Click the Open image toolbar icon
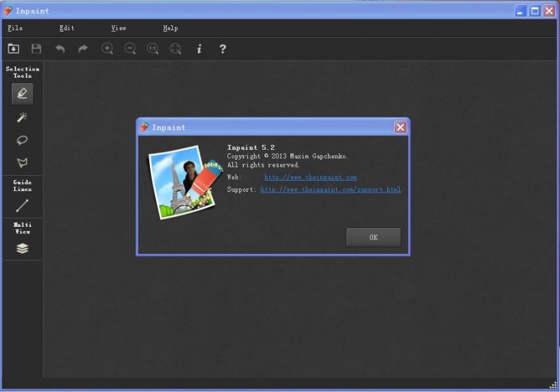560x392 pixels. coord(13,48)
